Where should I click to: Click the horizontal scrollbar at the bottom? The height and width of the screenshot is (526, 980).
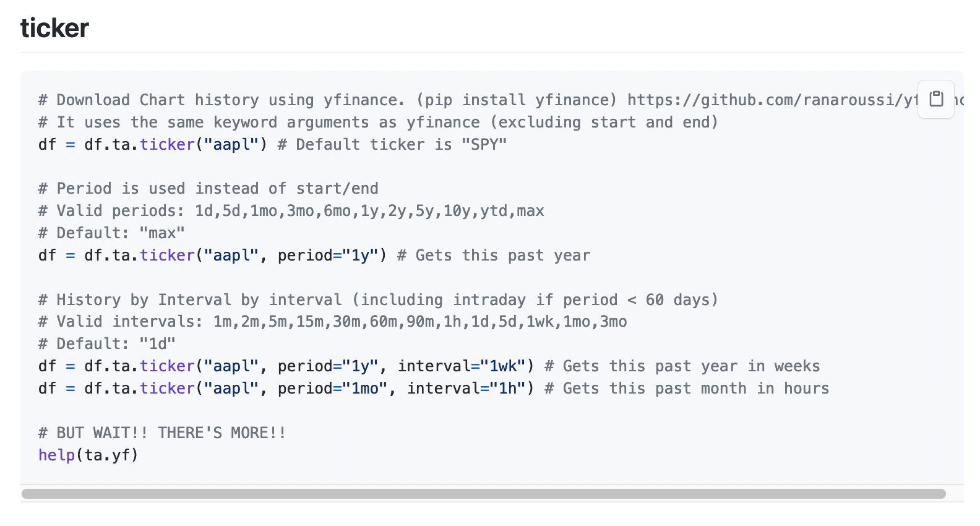click(483, 492)
